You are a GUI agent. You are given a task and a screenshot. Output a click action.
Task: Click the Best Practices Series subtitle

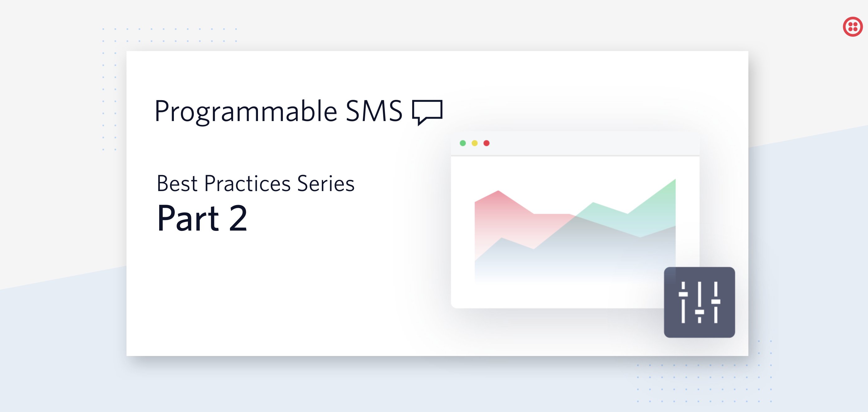point(256,184)
